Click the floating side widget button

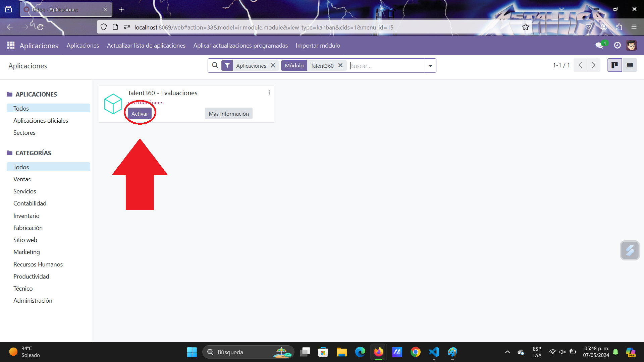630,250
